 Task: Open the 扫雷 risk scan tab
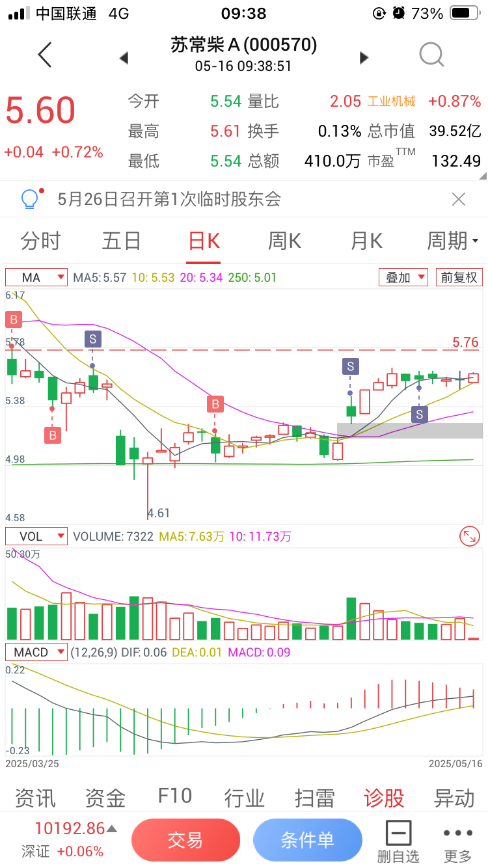[315, 798]
